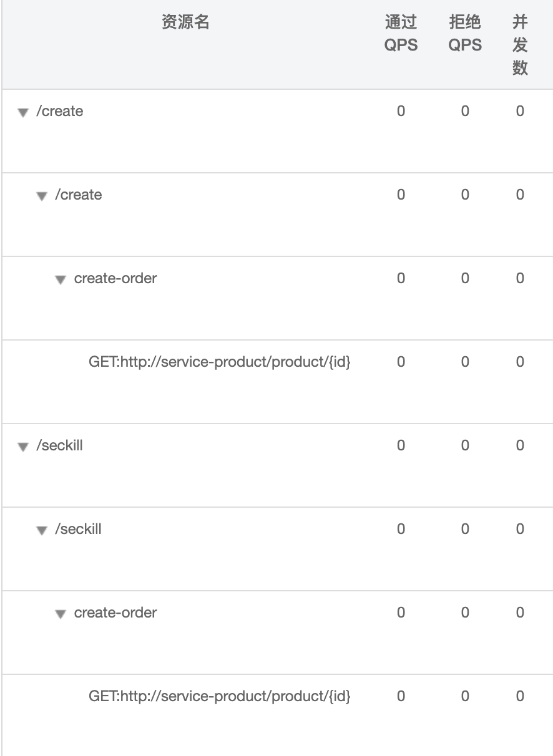The width and height of the screenshot is (553, 756).
Task: Collapse create-order arrow under /seckill
Action: 61,614
